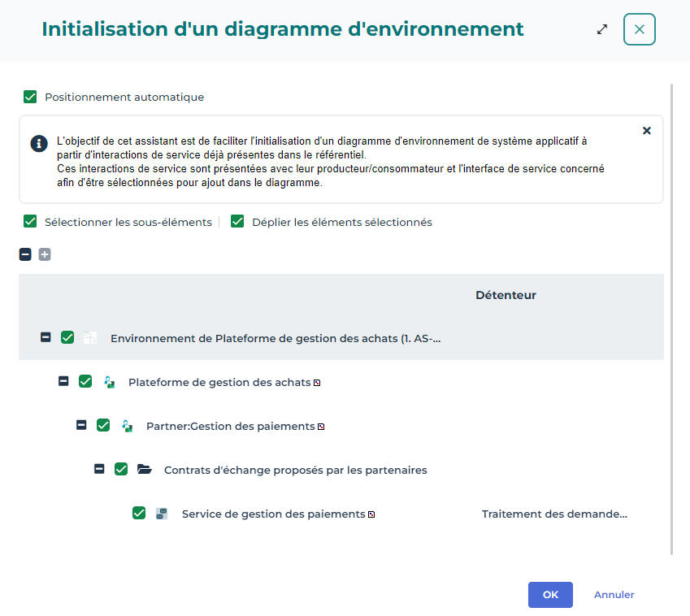Confirm with the OK button

tap(550, 595)
